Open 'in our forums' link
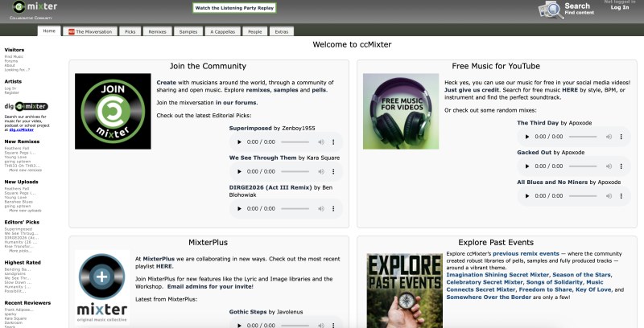The width and height of the screenshot is (644, 328). coord(237,103)
